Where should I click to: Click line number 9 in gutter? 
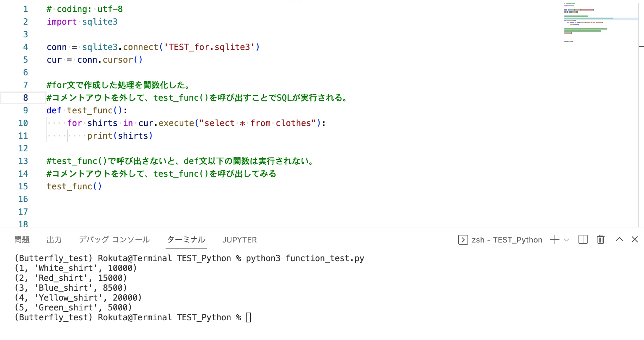click(x=25, y=111)
